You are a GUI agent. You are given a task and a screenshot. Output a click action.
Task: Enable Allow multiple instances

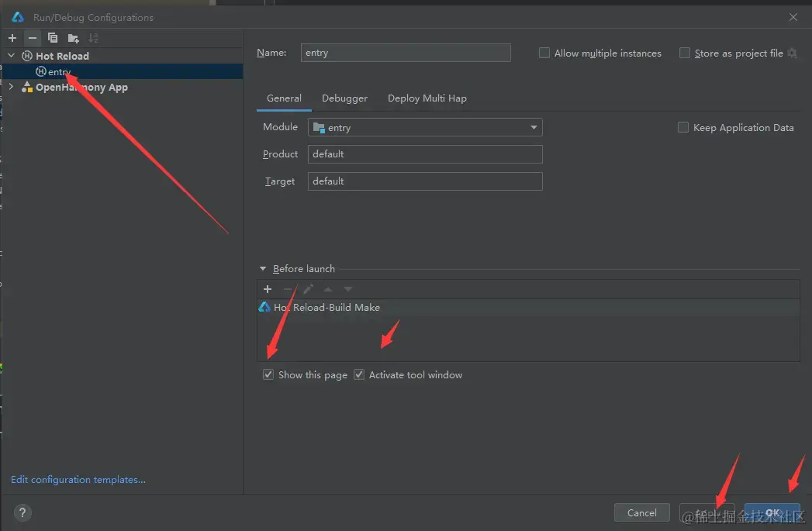(x=544, y=53)
